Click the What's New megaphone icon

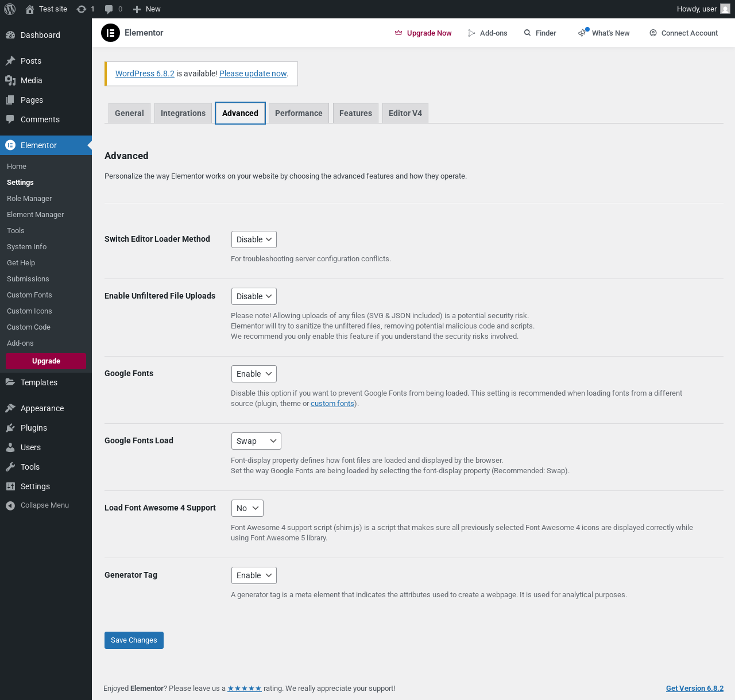582,33
